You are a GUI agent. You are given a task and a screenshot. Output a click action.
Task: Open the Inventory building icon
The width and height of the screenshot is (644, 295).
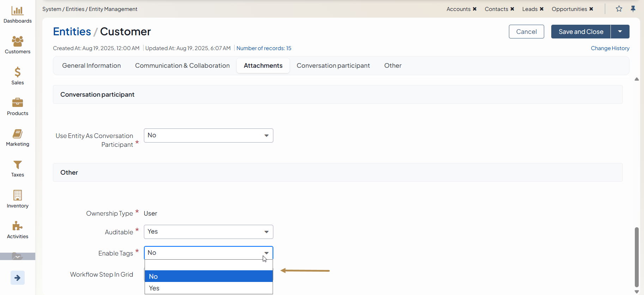click(17, 195)
